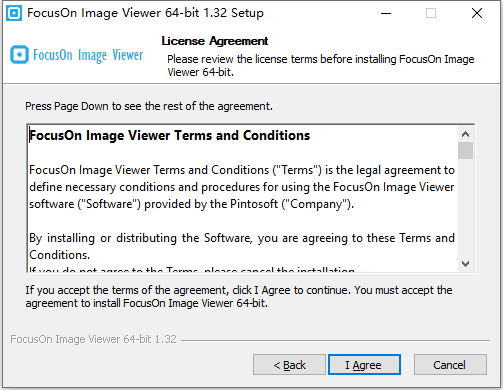Image resolution: width=503 pixels, height=390 pixels.
Task: Click the 'License Agreement' header title
Action: (215, 41)
